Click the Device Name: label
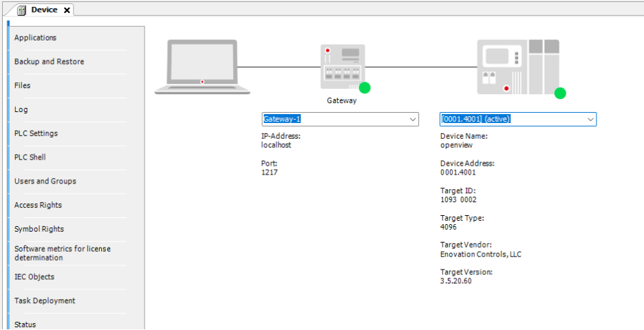 (464, 136)
